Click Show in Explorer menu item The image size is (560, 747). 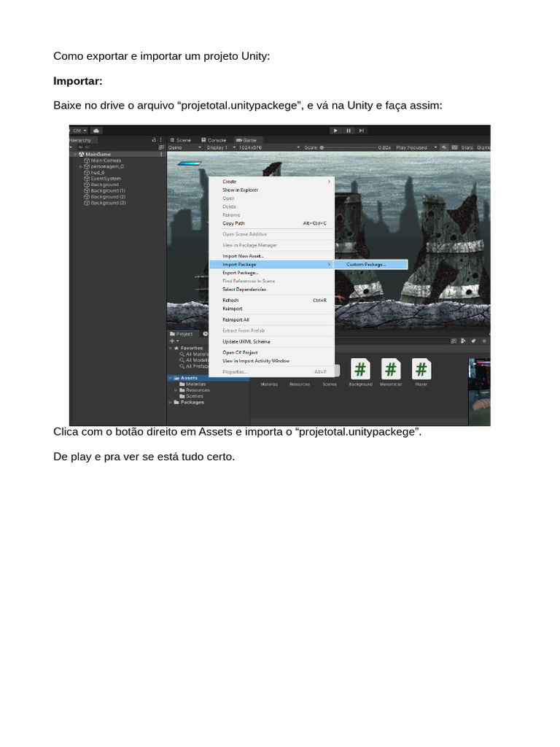(x=272, y=190)
